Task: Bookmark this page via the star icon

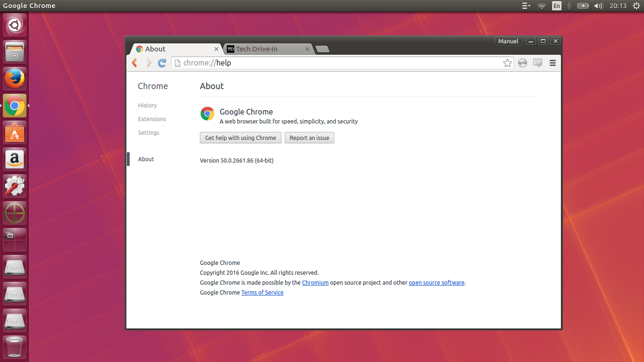Action: click(507, 62)
